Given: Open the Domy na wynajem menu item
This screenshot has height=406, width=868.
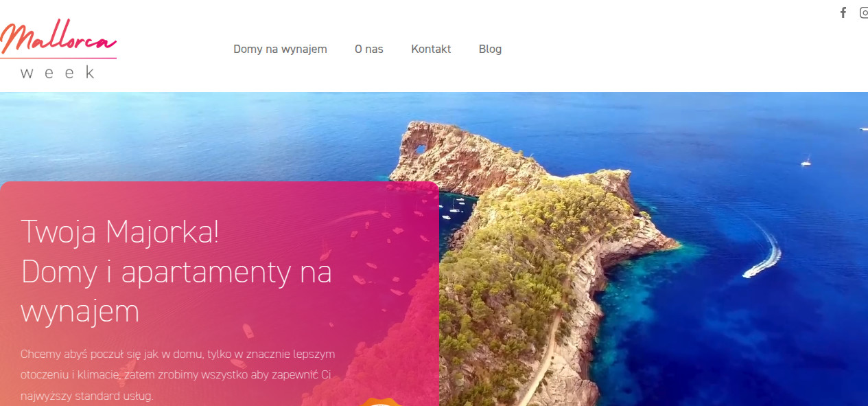Looking at the screenshot, I should click(x=280, y=49).
